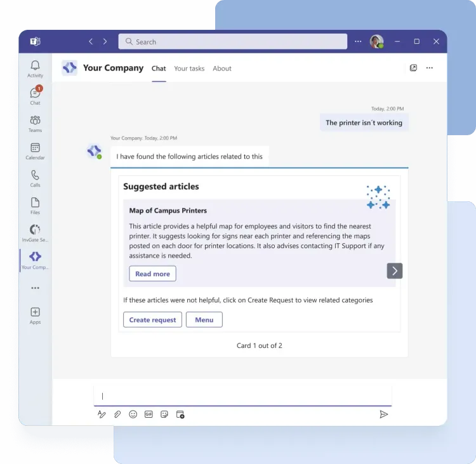Switch to the Your tasks tab

(x=189, y=69)
